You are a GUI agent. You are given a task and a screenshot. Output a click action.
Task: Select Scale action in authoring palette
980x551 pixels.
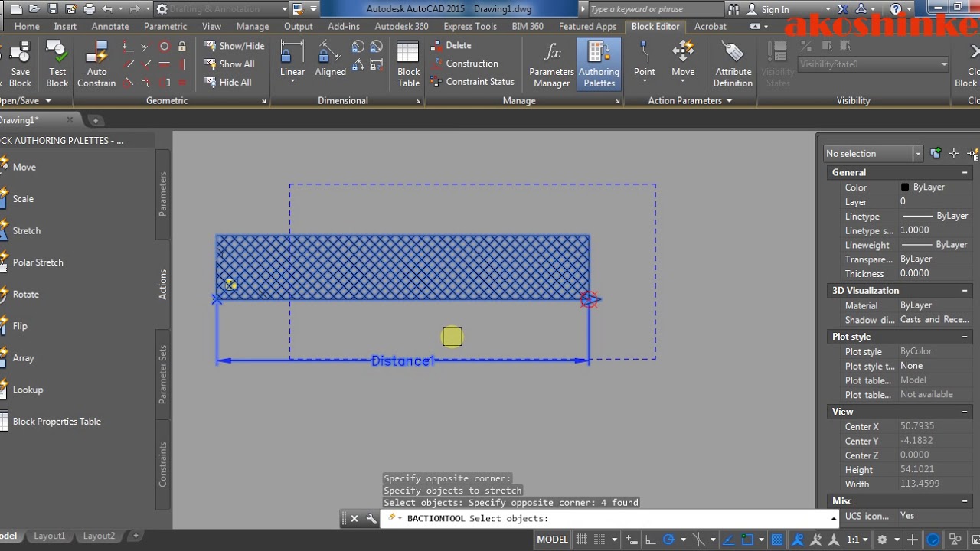coord(18,199)
